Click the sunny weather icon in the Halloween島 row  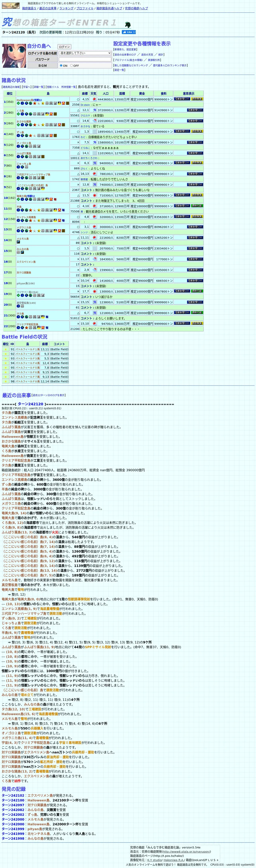[95, 99]
